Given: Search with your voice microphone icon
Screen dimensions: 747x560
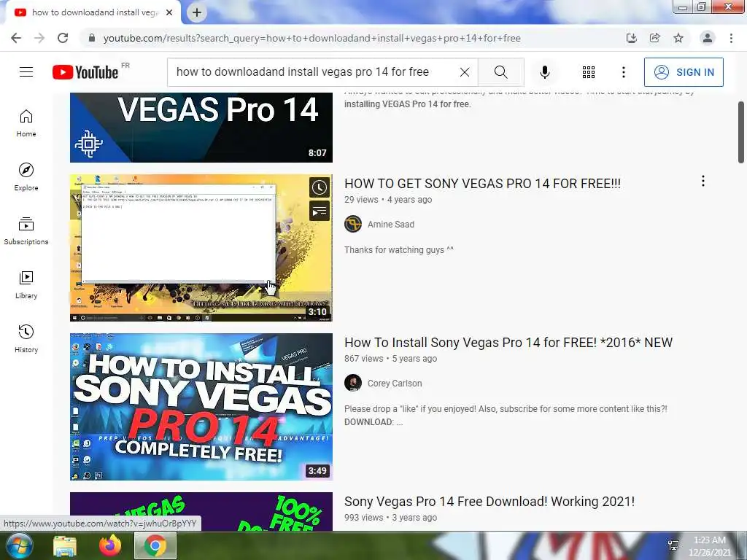Looking at the screenshot, I should tap(545, 72).
